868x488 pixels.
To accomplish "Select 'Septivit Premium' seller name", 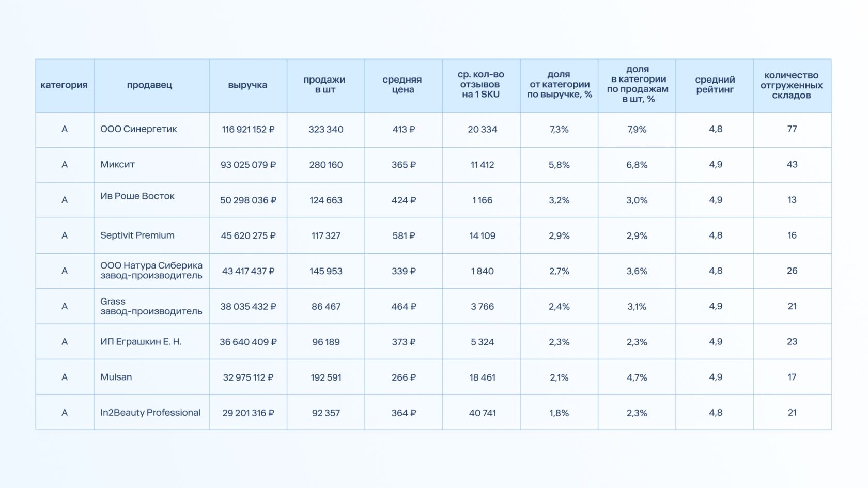I will pyautogui.click(x=137, y=235).
